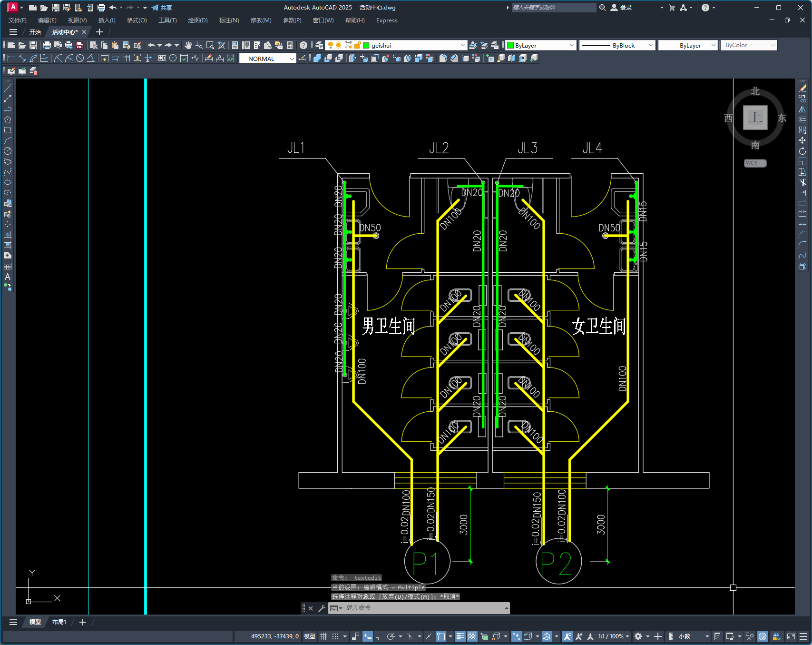Viewport: 812px width, 645px height.
Task: Click the keyword search box in title bar
Action: pos(554,8)
